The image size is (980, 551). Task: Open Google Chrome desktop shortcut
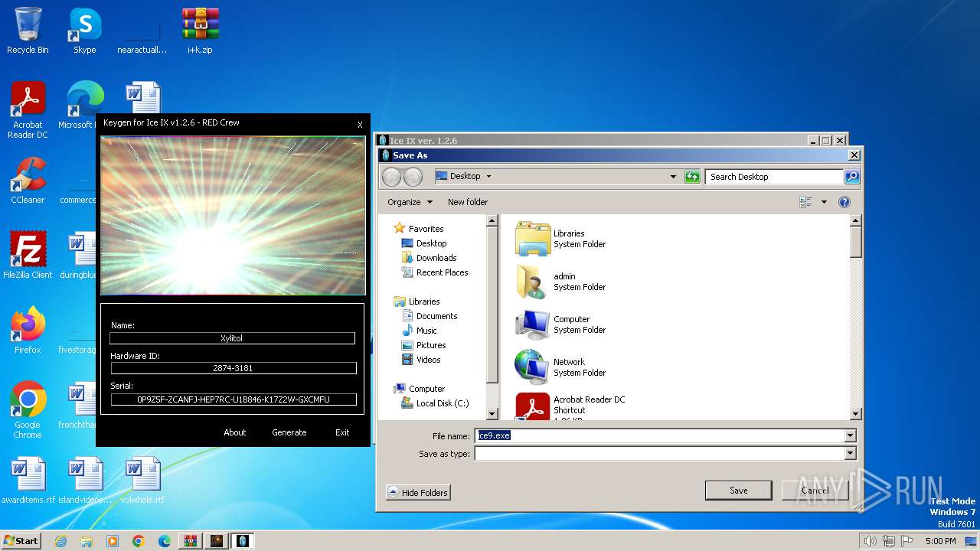point(28,409)
